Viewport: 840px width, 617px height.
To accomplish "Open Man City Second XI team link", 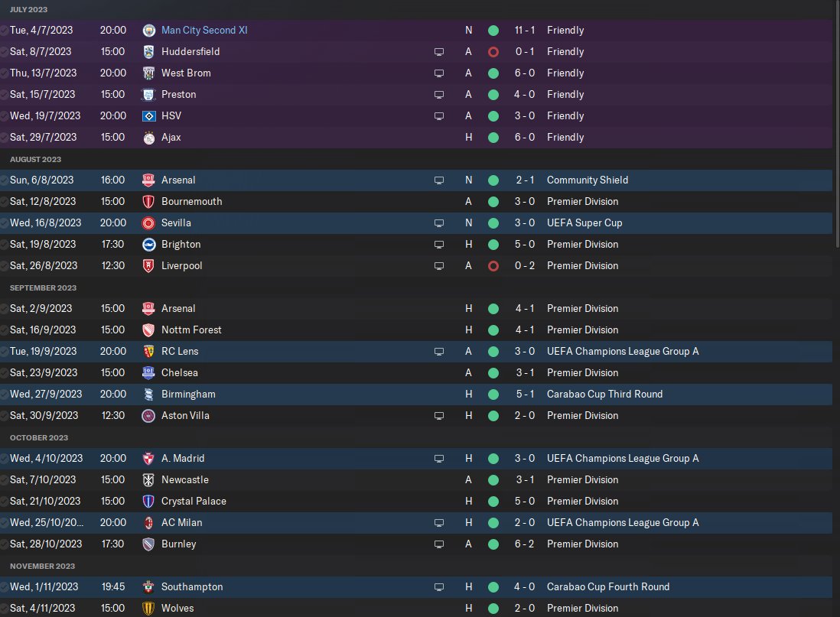I will coord(204,30).
